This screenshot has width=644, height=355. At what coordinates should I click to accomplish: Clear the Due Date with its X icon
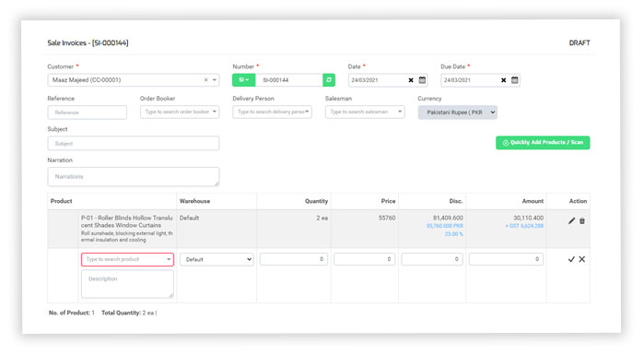tap(503, 80)
